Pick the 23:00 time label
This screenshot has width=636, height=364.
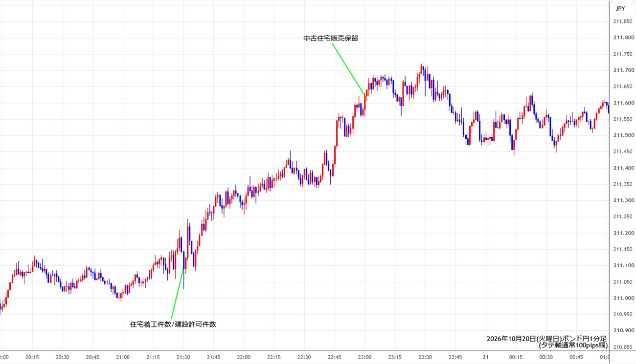(x=365, y=357)
